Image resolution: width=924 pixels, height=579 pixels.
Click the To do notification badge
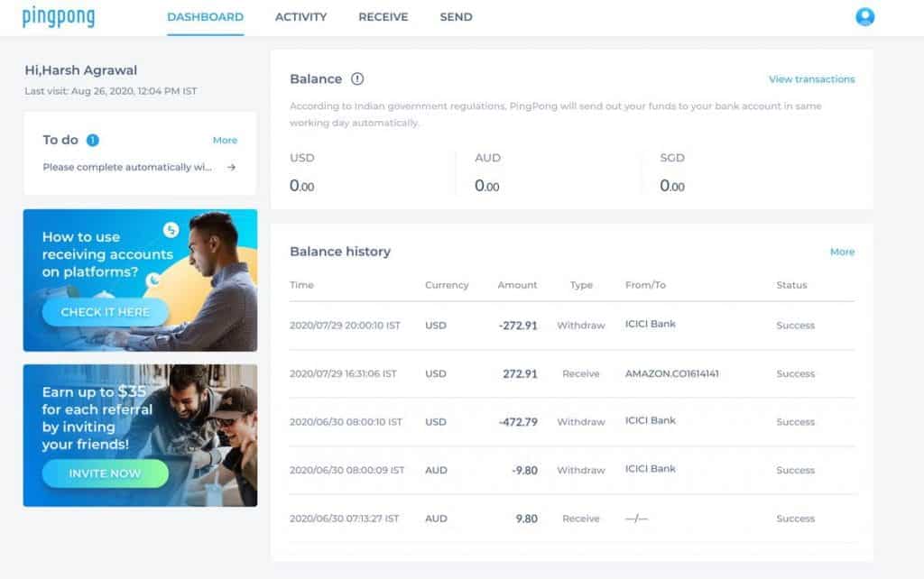click(x=92, y=140)
